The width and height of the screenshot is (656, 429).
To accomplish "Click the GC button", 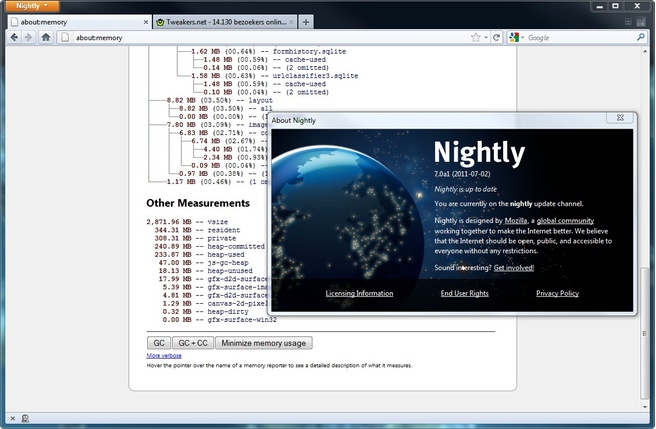I will 159,343.
